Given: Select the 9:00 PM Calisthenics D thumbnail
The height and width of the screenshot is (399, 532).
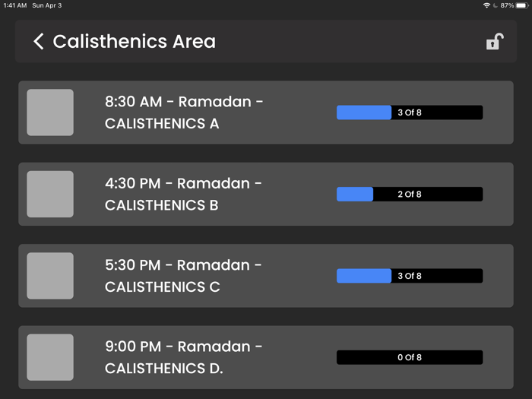Looking at the screenshot, I should click(50, 357).
